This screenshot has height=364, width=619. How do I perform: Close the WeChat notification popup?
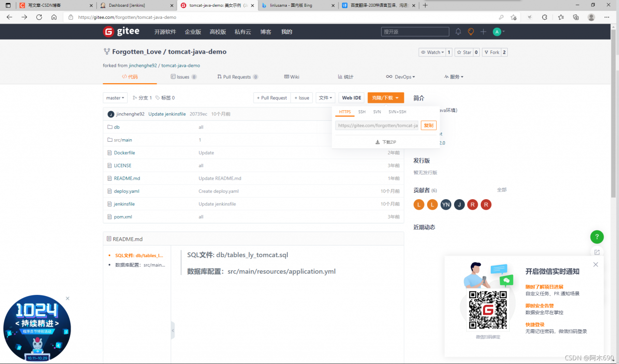pos(595,264)
